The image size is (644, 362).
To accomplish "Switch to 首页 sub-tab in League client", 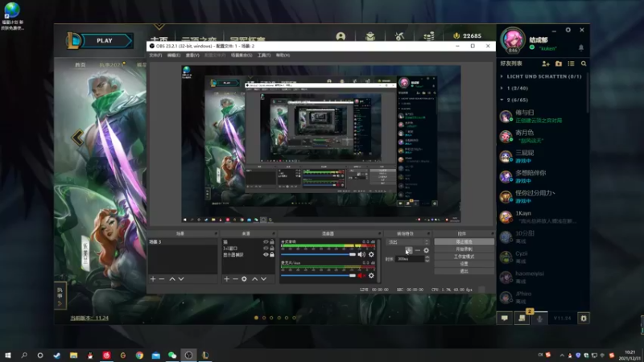I will click(x=80, y=65).
